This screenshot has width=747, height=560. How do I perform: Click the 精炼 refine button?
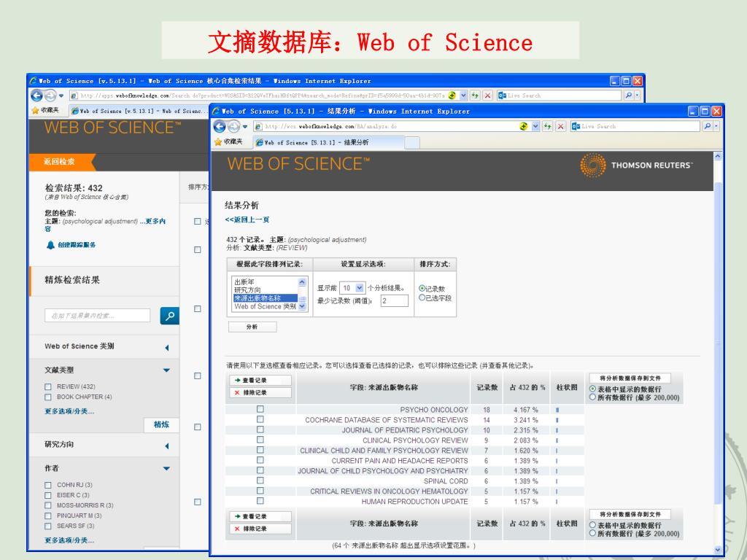coord(161,425)
